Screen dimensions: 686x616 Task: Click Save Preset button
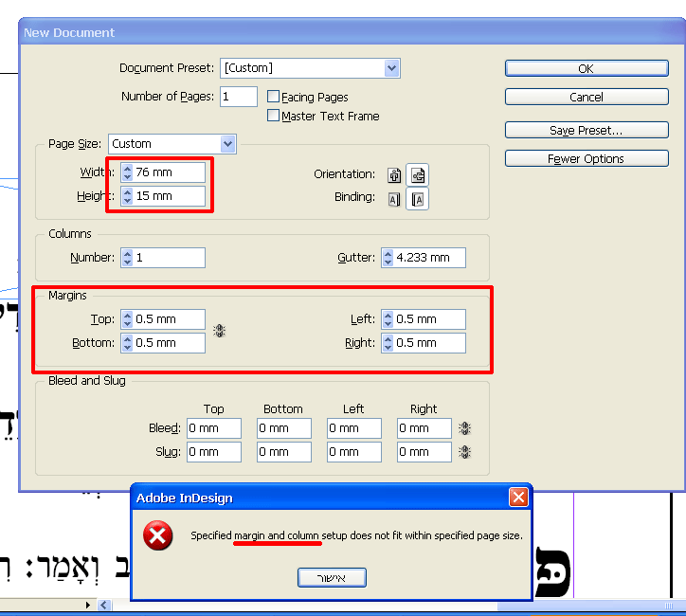[x=587, y=131]
